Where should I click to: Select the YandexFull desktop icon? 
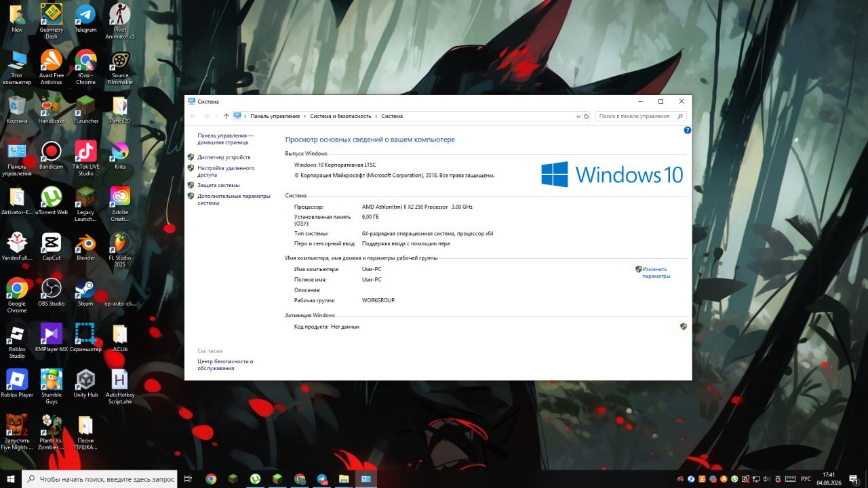tap(17, 246)
